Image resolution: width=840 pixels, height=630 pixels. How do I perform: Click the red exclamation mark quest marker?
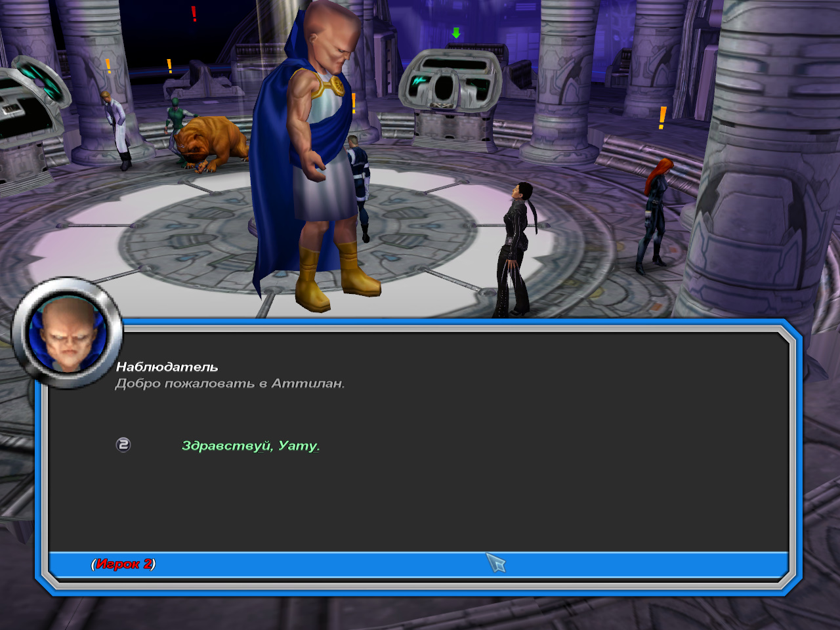[x=194, y=14]
